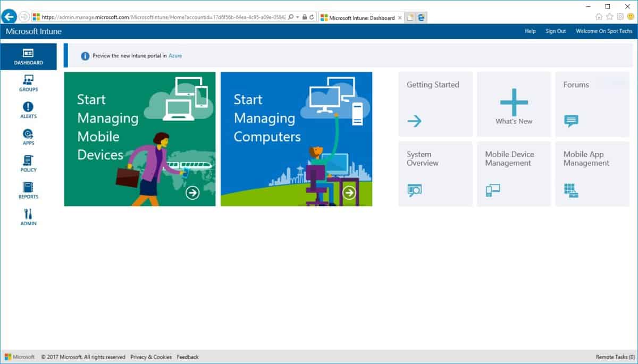Click the lock security icon in address bar
This screenshot has height=364, width=638.
304,17
